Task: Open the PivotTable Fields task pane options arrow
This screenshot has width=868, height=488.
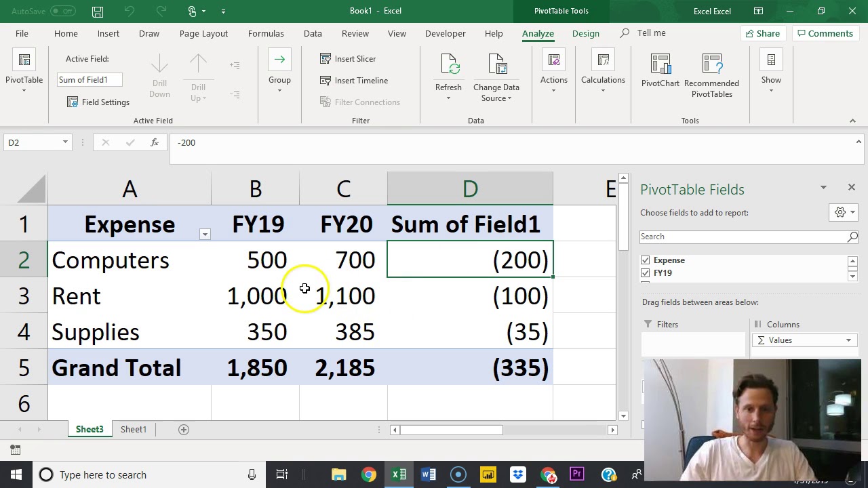Action: coord(823,188)
